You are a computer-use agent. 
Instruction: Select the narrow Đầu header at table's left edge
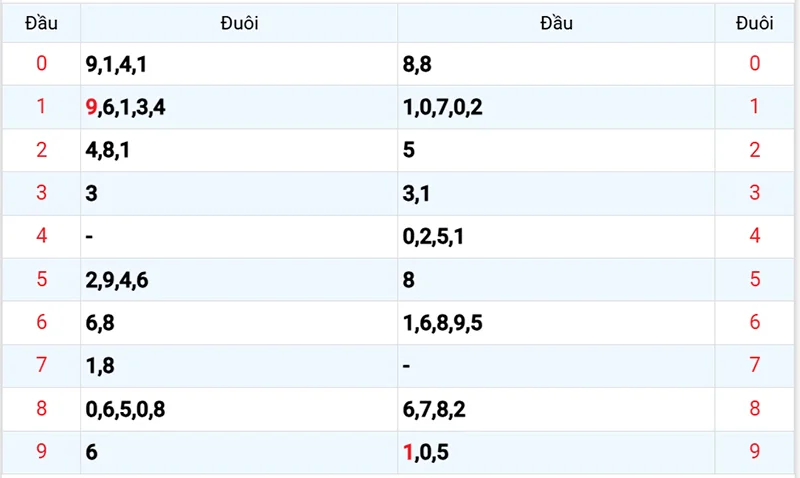41,23
